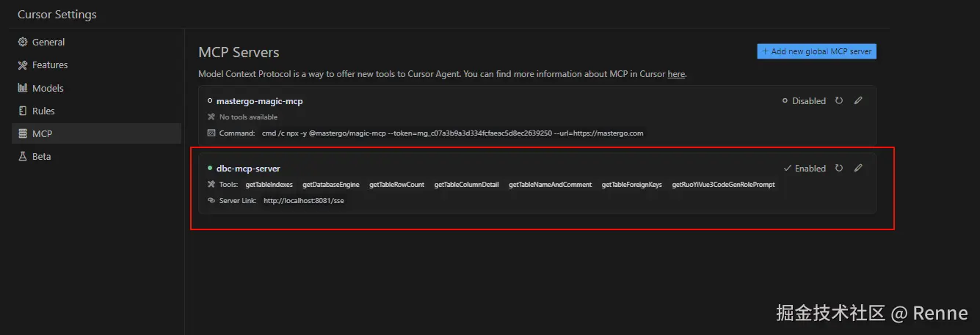
Task: Refresh the dbc-mcp-server connection
Action: coord(839,169)
